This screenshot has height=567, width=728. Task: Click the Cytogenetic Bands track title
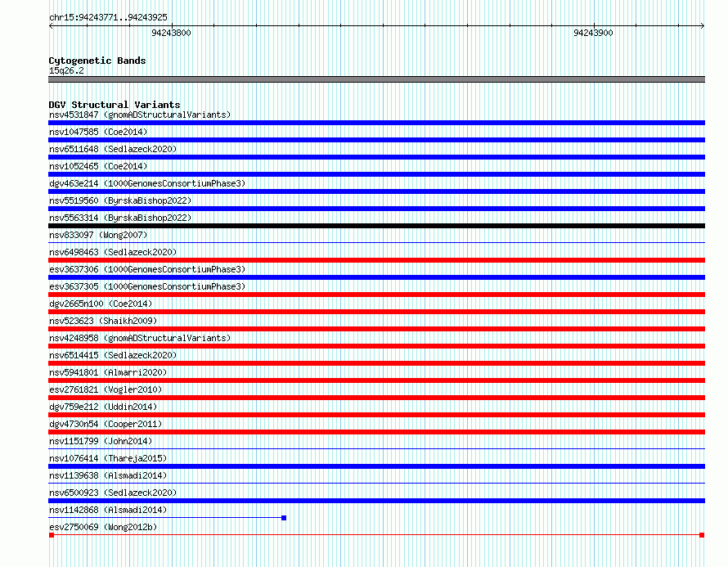[97, 61]
